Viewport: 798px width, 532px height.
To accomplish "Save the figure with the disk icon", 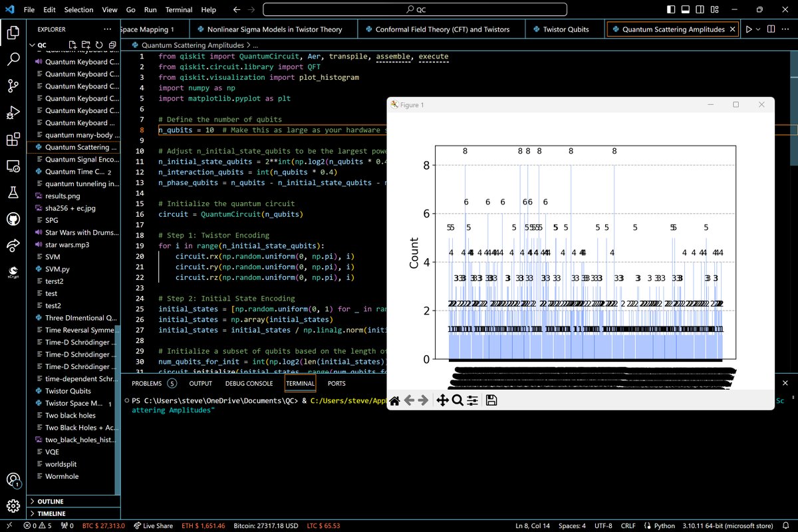I will pos(491,400).
